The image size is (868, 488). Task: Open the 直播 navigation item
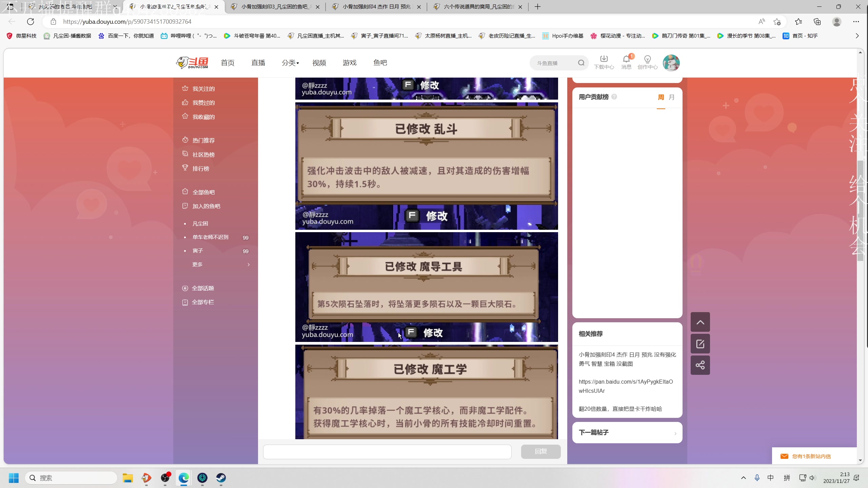[258, 63]
